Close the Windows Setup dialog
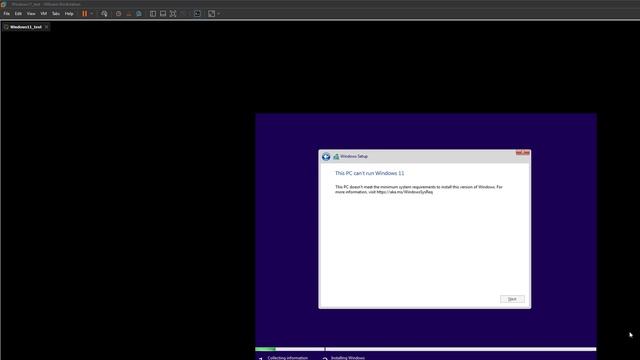The width and height of the screenshot is (640, 360). (522, 153)
